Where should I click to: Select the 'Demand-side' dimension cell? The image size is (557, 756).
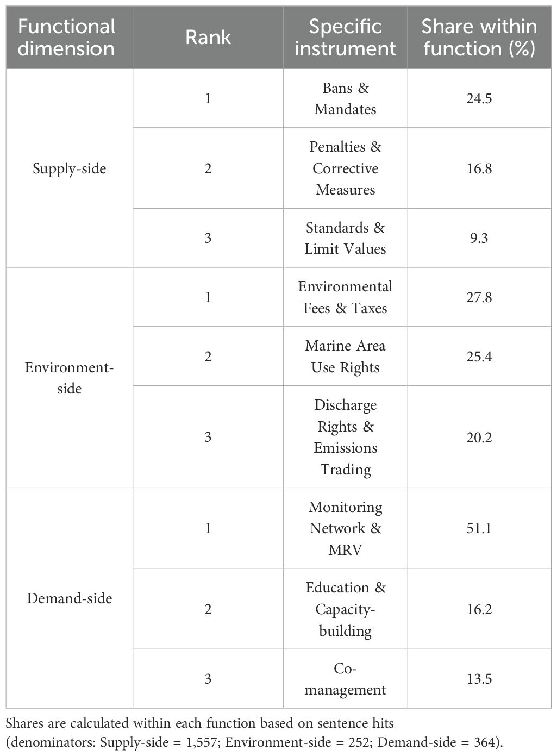pos(69,598)
